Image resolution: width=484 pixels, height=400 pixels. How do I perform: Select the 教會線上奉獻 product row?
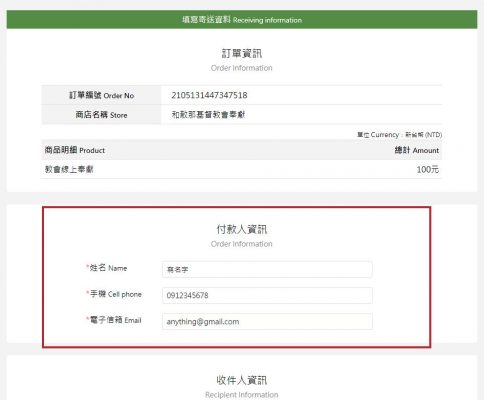point(242,169)
